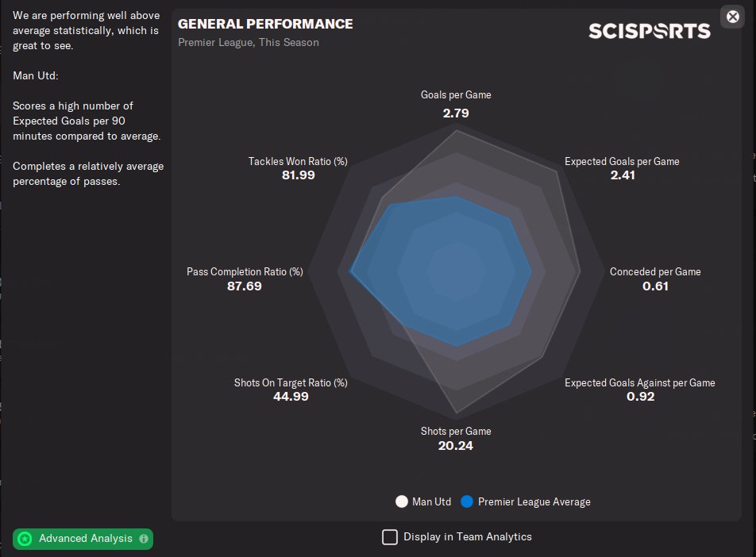Viewport: 756px width, 557px height.
Task: Click the Man Utd legend label
Action: 432,501
